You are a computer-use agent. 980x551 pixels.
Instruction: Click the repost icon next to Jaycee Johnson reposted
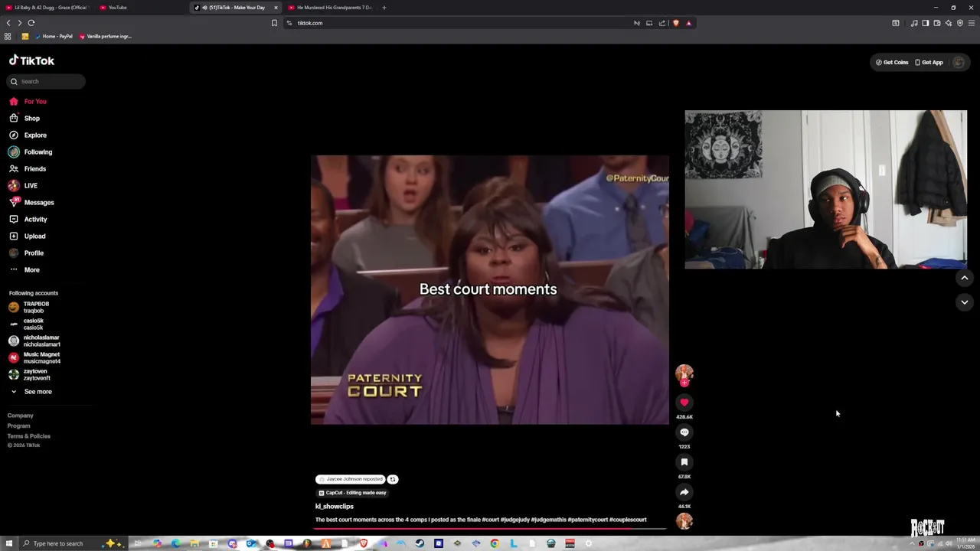click(392, 479)
